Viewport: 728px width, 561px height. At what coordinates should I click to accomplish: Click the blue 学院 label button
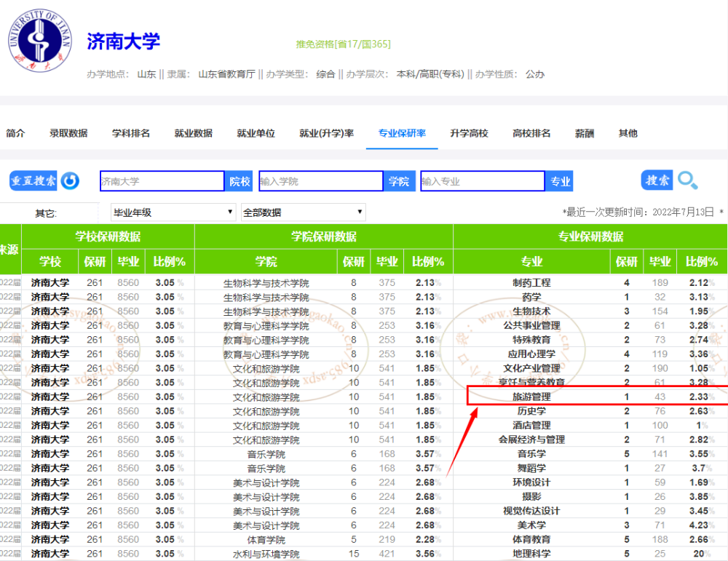pyautogui.click(x=399, y=181)
